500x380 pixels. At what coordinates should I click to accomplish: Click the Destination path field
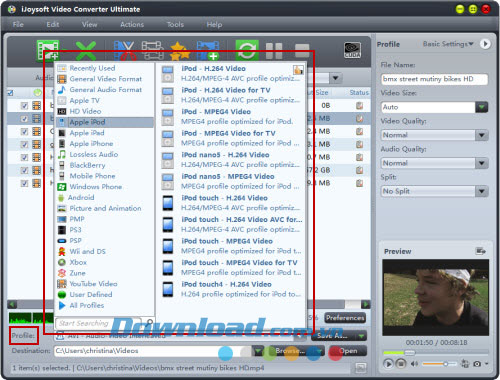point(153,351)
